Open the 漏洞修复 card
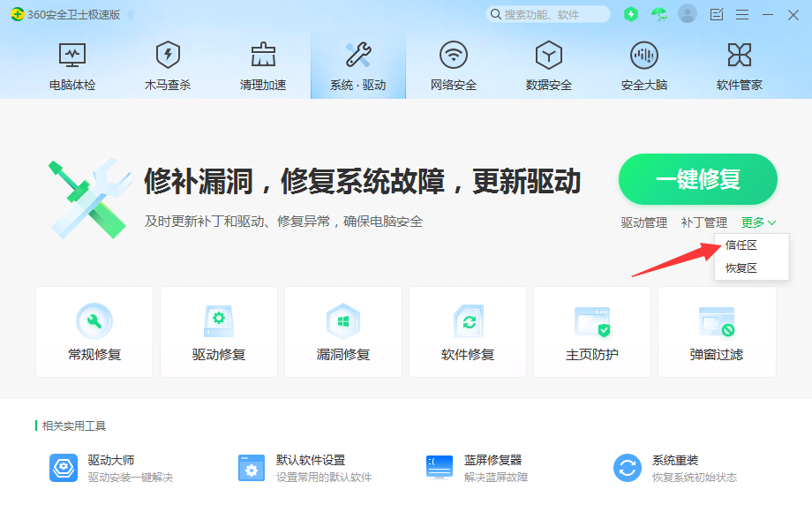 click(x=342, y=332)
